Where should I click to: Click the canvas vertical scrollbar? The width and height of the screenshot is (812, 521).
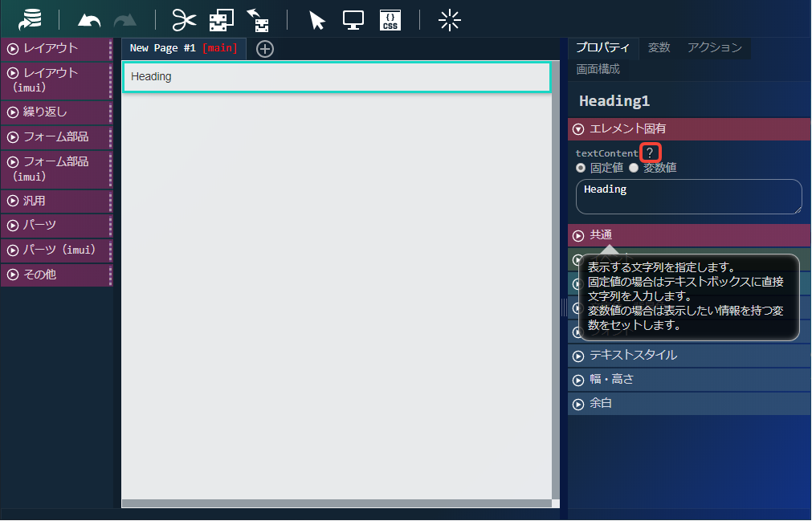pos(556,279)
